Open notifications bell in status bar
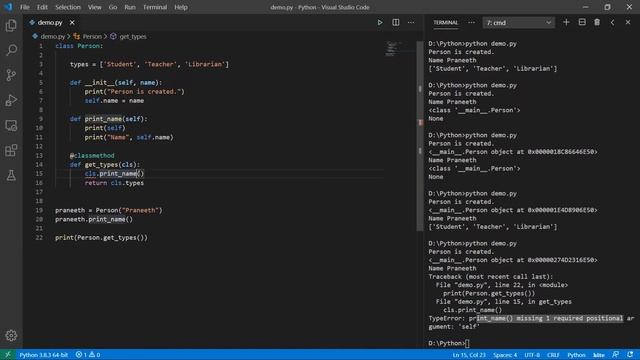Image resolution: width=640 pixels, height=360 pixels. [x=630, y=355]
